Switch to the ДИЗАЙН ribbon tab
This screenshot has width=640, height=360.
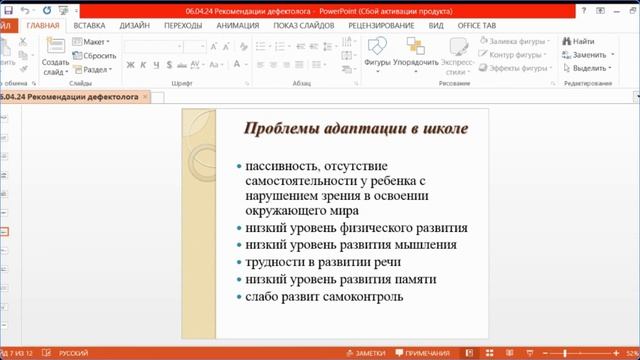coord(135,25)
